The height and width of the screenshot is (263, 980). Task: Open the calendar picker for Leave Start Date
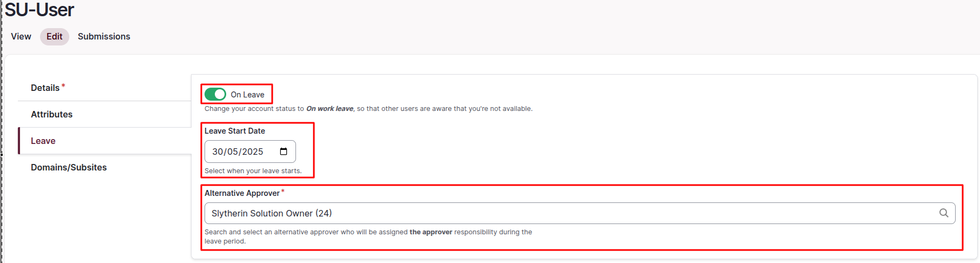coord(284,152)
